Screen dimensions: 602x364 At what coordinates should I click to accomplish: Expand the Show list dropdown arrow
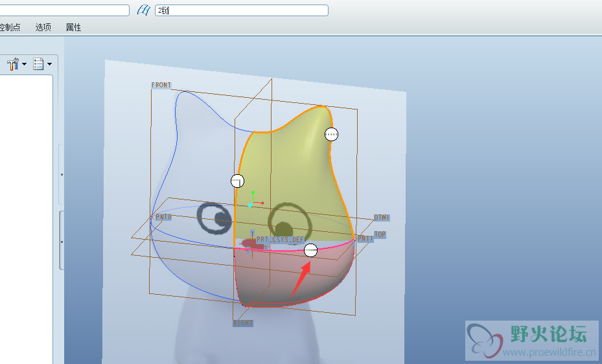click(x=49, y=64)
